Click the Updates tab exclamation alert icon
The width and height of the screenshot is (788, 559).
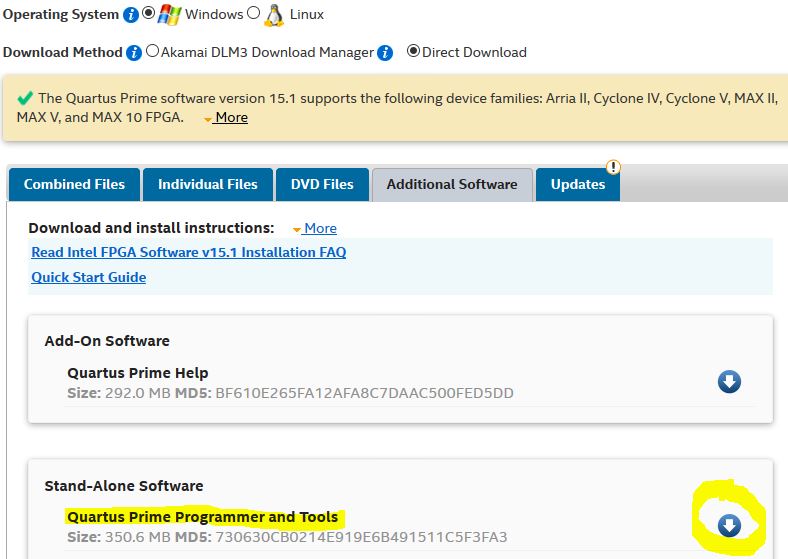point(613,167)
